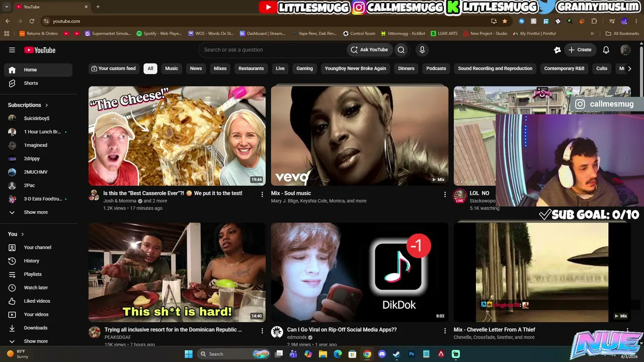Open Liked videos in the sidebar
Screen dimensions: 644x362
click(x=38, y=301)
